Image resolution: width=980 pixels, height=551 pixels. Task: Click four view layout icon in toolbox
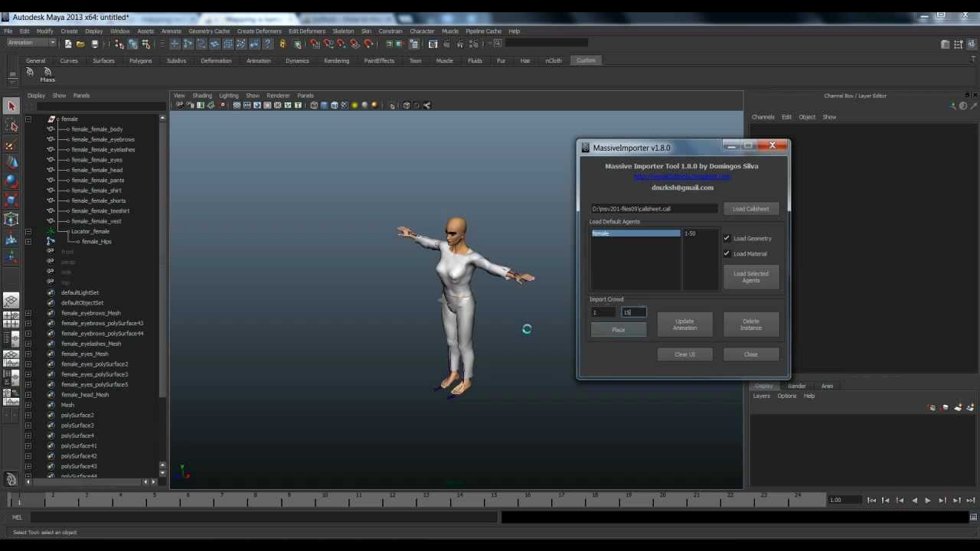tap(11, 319)
